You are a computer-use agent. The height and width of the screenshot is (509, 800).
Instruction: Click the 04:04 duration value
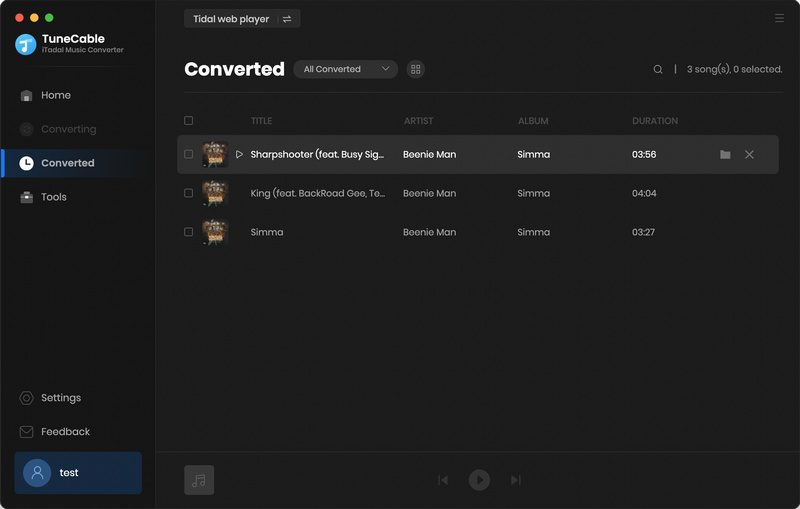(x=644, y=193)
